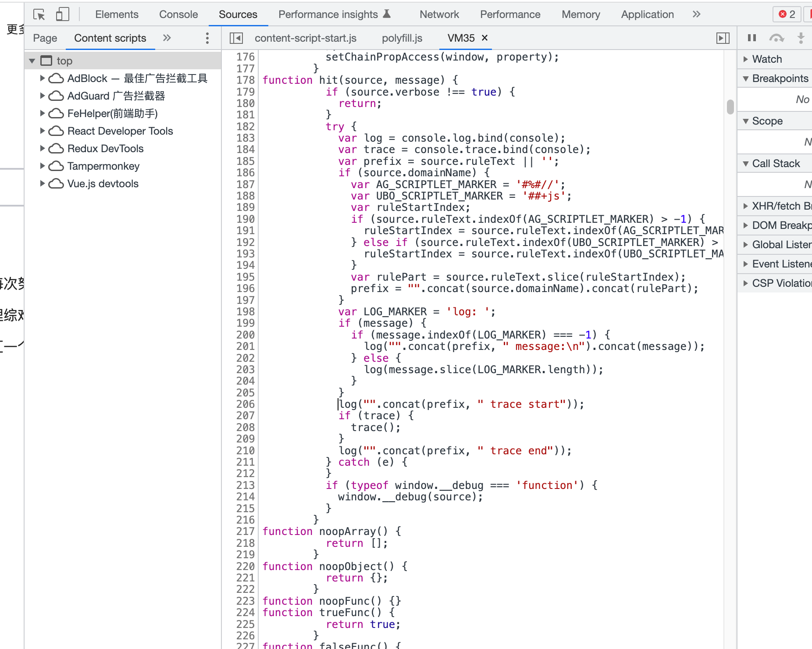Screen dimensions: 812x649
Task: Expand the AdGuard content script folder
Action: [43, 96]
